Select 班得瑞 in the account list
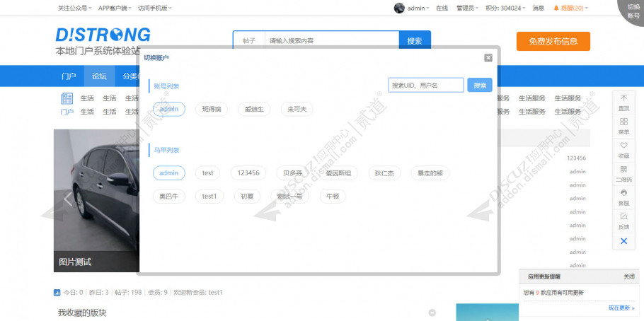This screenshot has height=321, width=644. click(212, 109)
